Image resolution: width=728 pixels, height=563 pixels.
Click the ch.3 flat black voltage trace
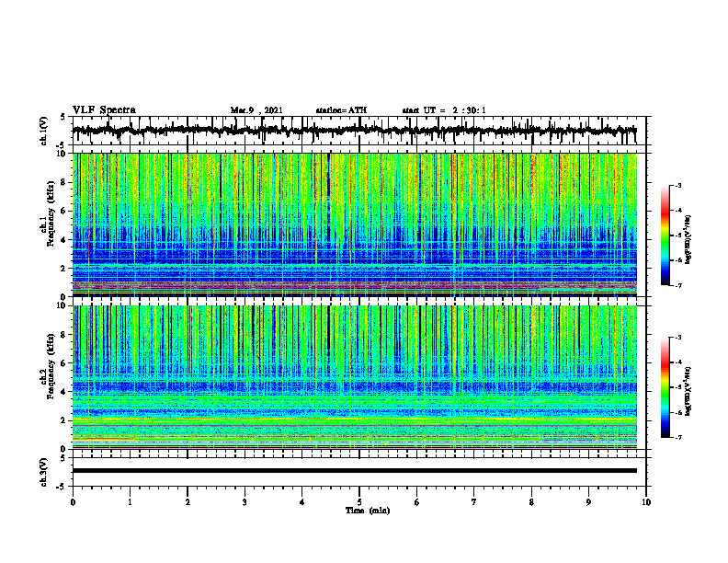click(x=354, y=471)
